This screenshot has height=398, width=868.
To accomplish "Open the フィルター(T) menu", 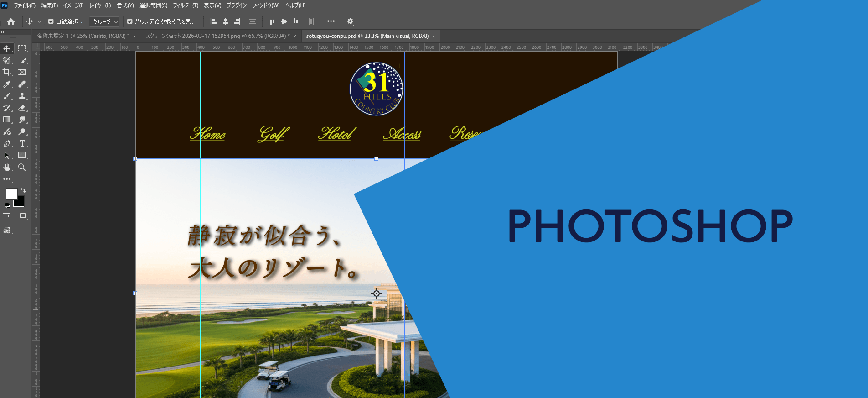I will coord(186,5).
